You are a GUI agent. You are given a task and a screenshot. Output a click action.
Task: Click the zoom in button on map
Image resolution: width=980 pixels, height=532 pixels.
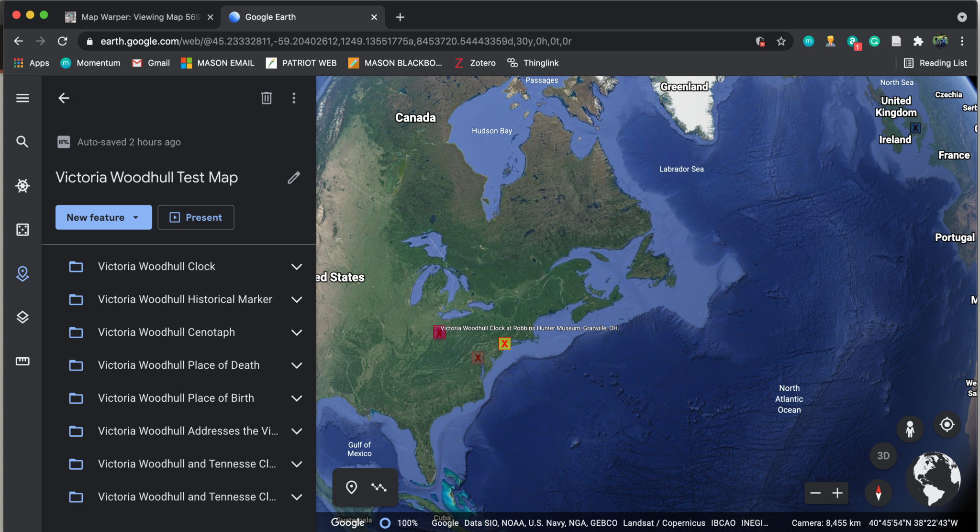838,493
